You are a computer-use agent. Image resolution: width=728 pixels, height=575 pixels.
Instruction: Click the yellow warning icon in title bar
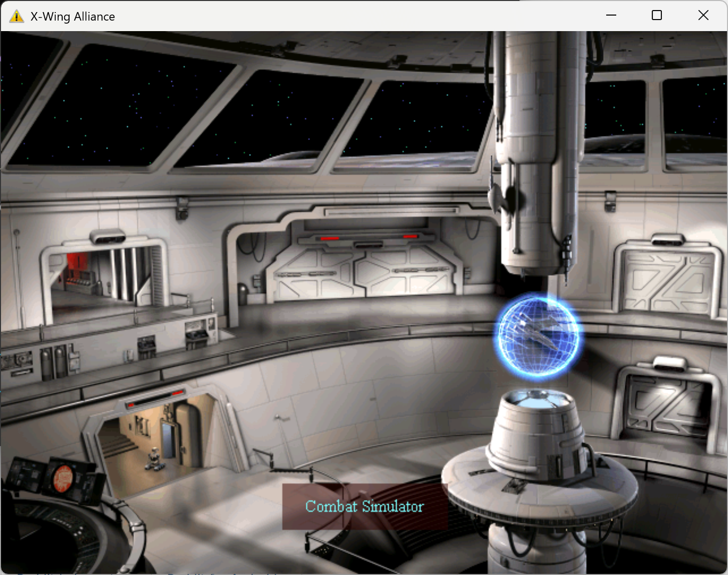tap(17, 16)
